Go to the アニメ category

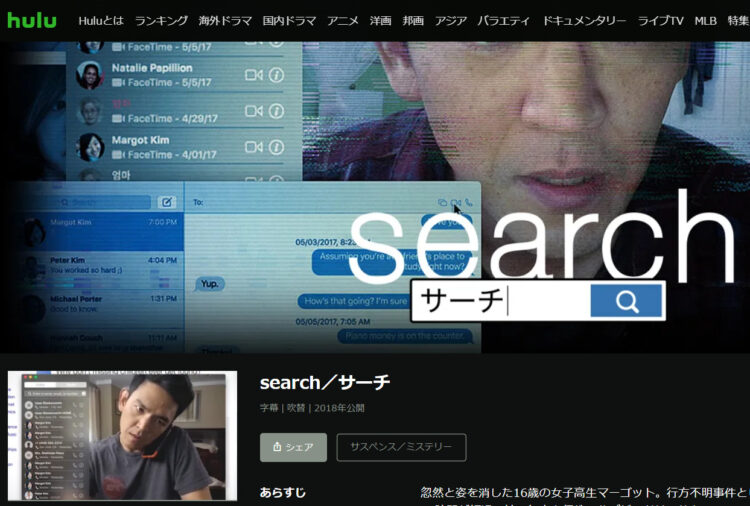(x=342, y=21)
